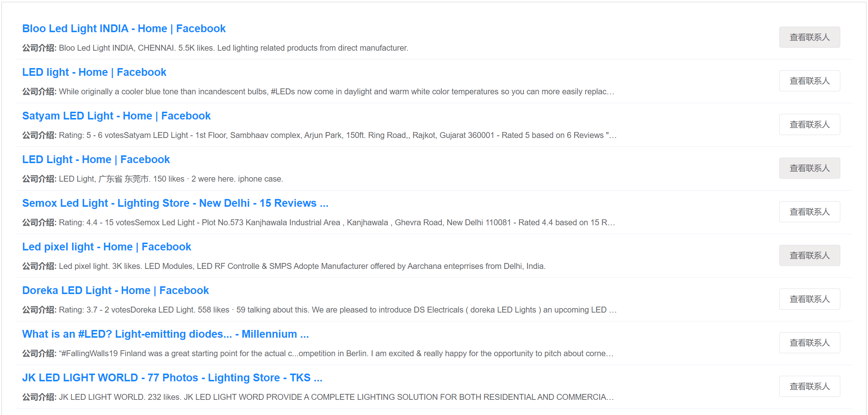Open JK LED LIGHT WORLD Lighting Store link

coord(172,378)
